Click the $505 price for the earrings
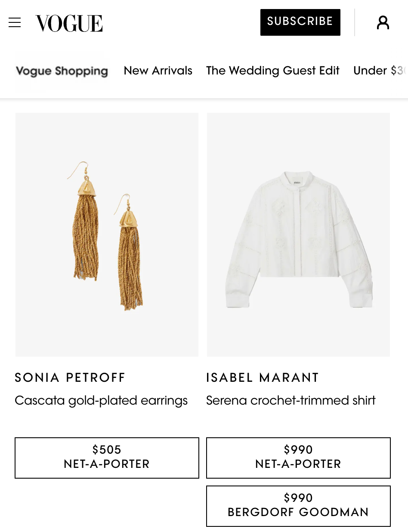The image size is (408, 532). coord(107,450)
